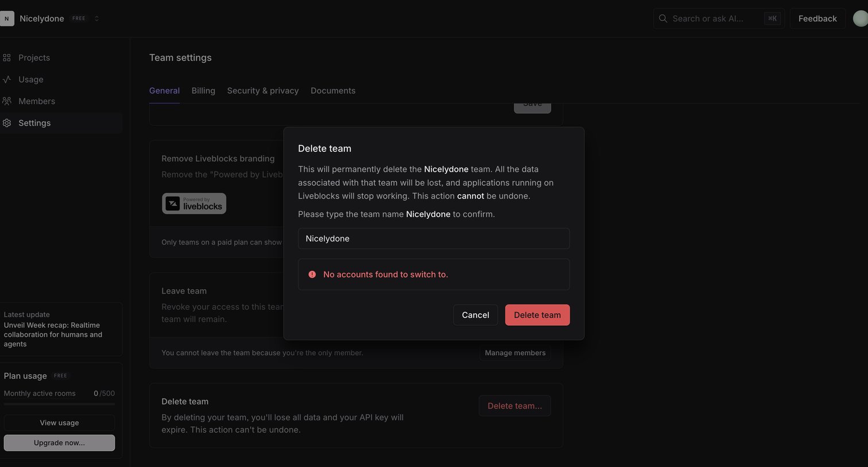This screenshot has width=868, height=467.
Task: Click the 'Remove Liveblocks branding' heading
Action: tap(218, 158)
